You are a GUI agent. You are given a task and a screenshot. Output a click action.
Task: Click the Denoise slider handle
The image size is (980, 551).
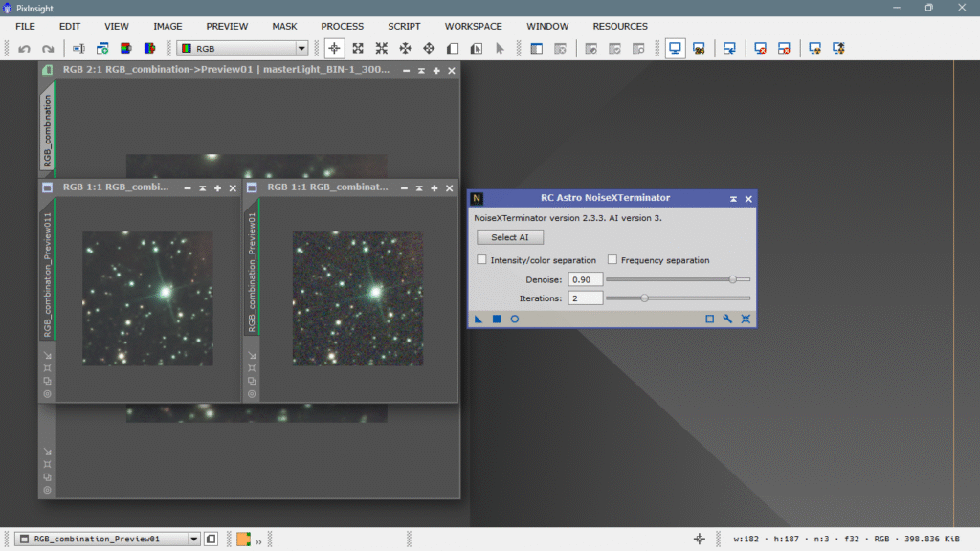732,279
